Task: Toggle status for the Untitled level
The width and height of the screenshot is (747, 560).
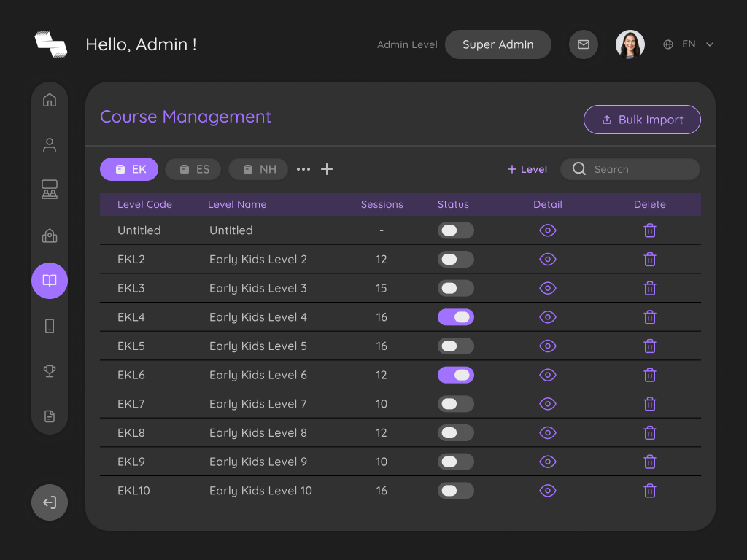Action: [455, 230]
